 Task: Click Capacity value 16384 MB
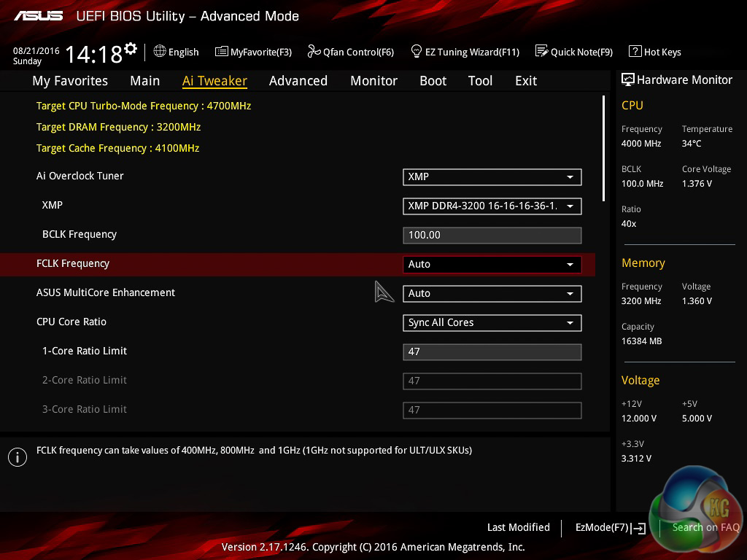[x=642, y=341]
